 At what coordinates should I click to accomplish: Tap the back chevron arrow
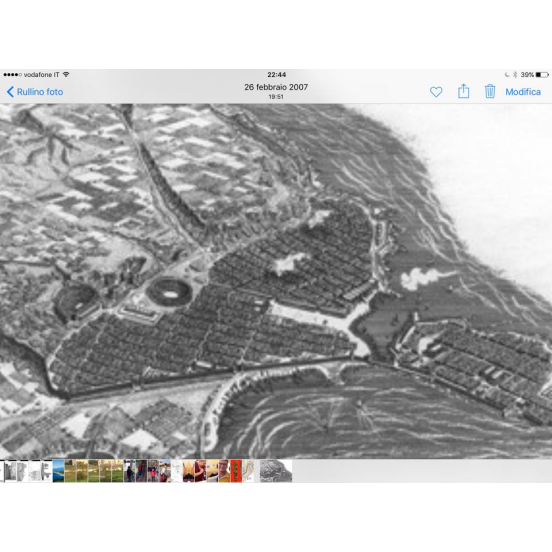(10, 92)
